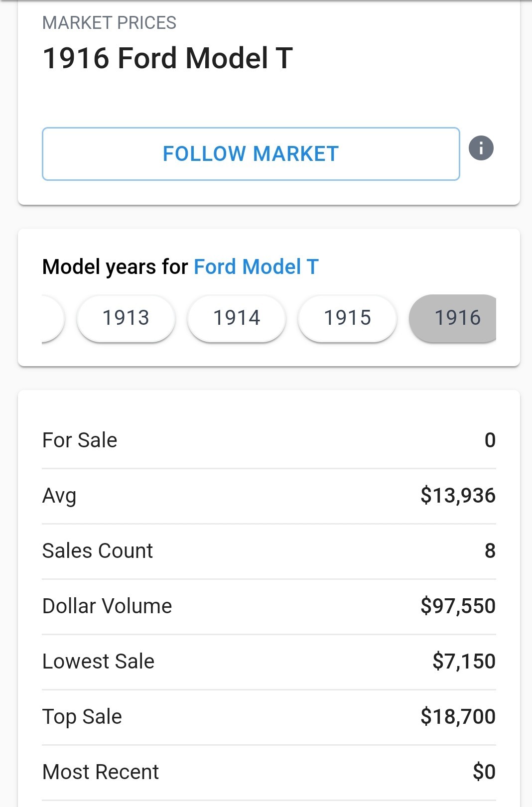Click the Market Prices label
Screen dimensions: 532x807
(109, 23)
